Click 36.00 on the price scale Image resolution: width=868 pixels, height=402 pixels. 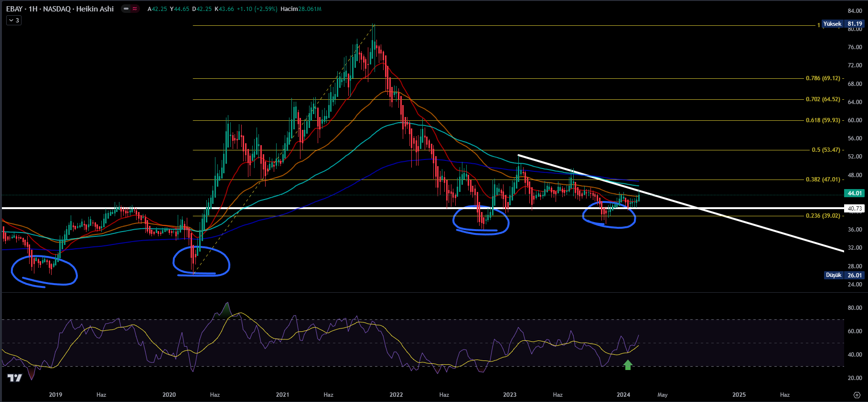coord(855,230)
